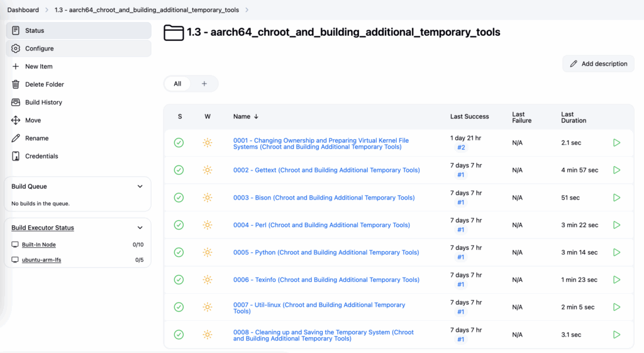
Task: Choose Rename in sidebar
Action: pos(79,138)
